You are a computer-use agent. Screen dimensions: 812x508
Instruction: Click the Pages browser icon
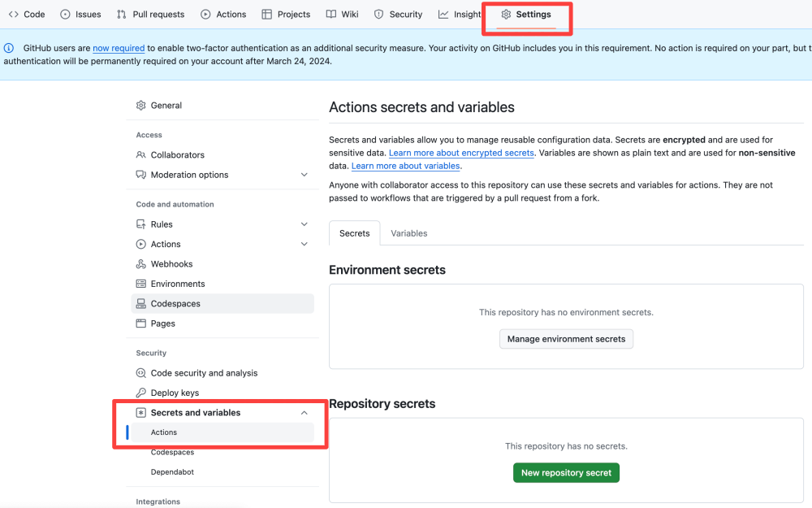[140, 323]
